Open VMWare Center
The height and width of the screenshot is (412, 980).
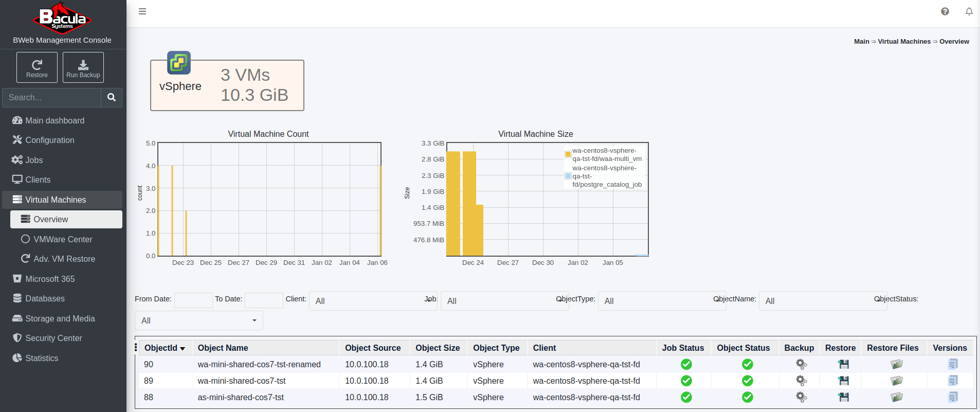pos(66,239)
